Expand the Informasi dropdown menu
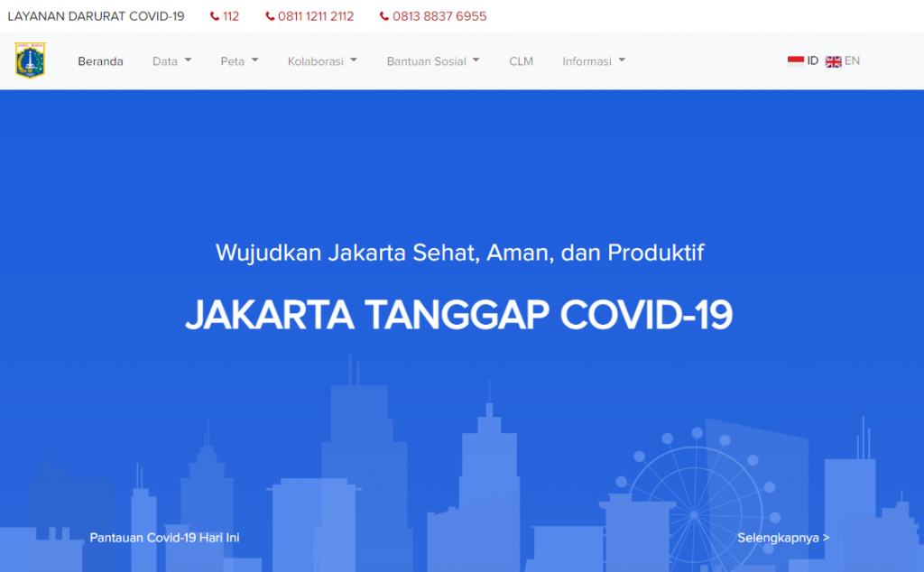 594,61
